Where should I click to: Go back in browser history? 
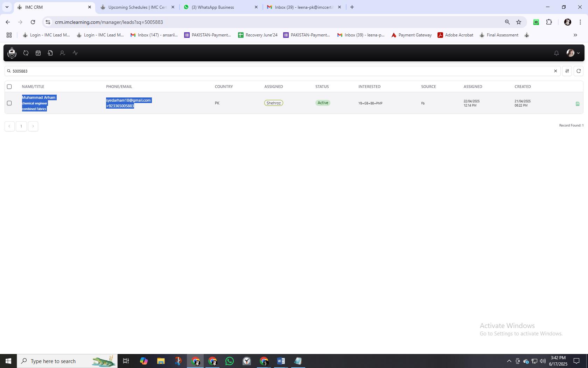coord(8,22)
